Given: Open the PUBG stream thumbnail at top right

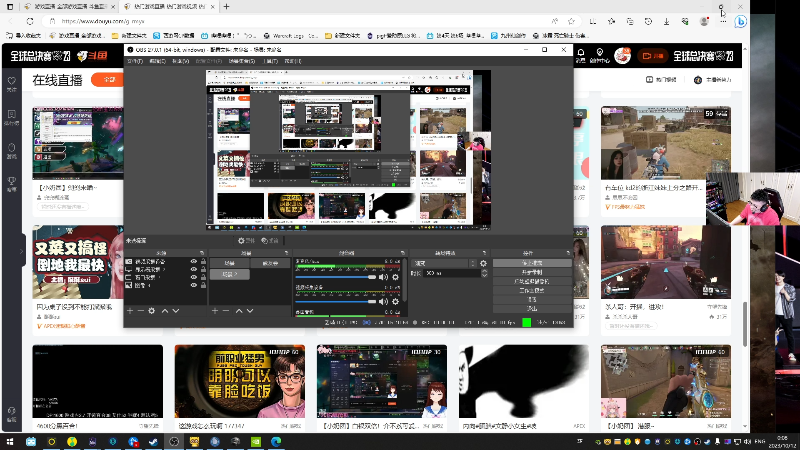Looking at the screenshot, I should (666, 143).
